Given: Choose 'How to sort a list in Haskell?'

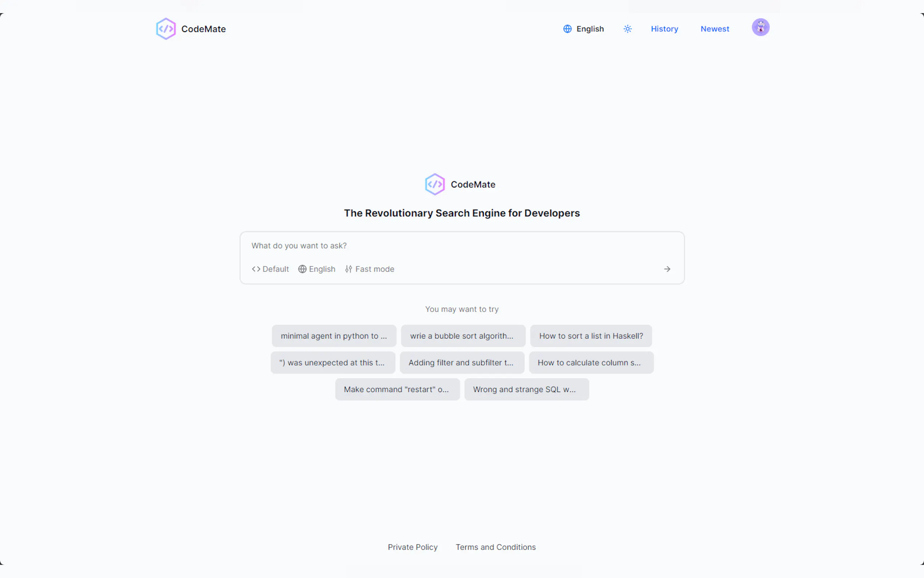Looking at the screenshot, I should pyautogui.click(x=590, y=336).
